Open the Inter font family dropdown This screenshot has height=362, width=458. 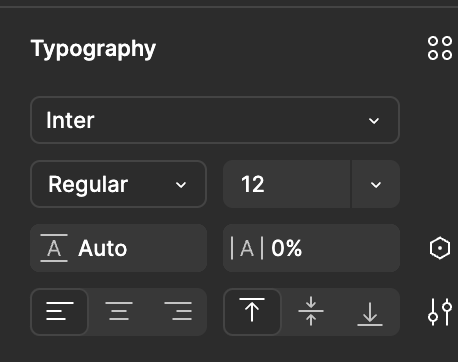tap(215, 120)
